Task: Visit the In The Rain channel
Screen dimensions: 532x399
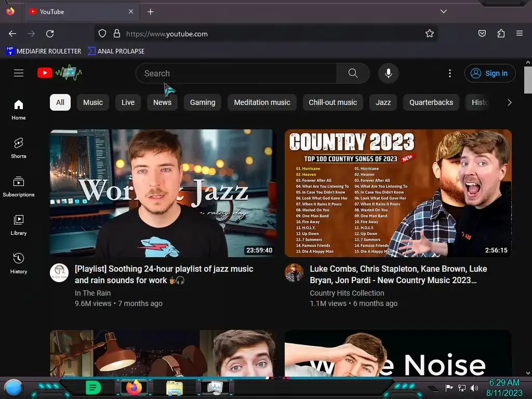Action: click(x=92, y=293)
